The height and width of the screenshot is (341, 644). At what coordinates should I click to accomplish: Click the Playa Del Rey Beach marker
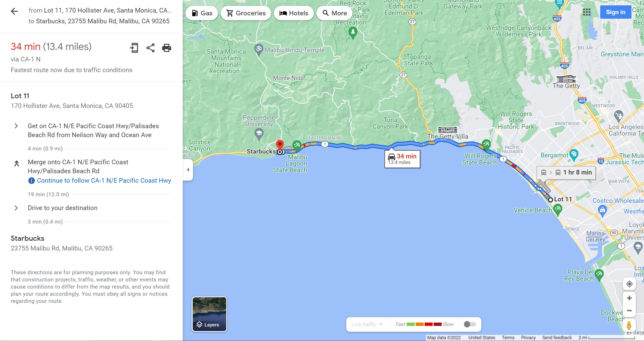point(599,275)
